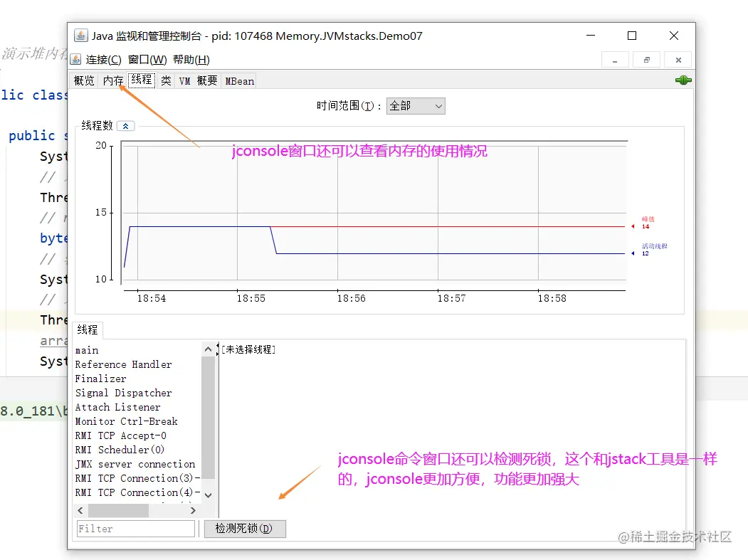Click the 检测死锁(D) button

pos(245,529)
